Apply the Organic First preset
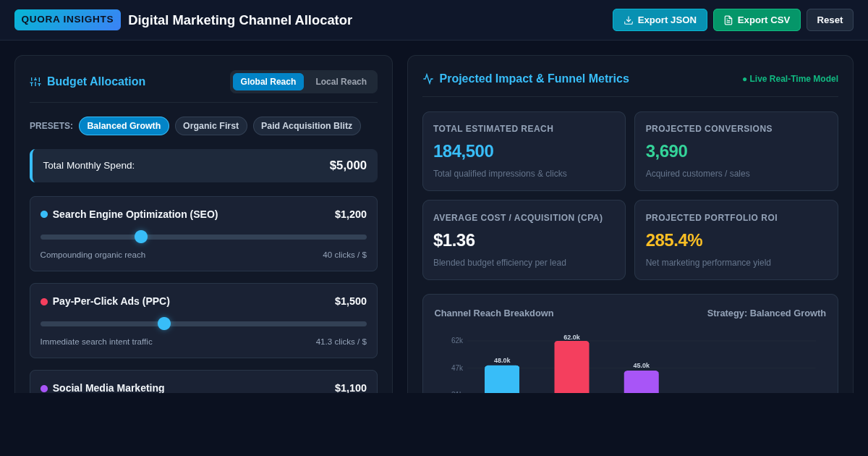Image resolution: width=868 pixels, height=456 pixels. (x=210, y=126)
